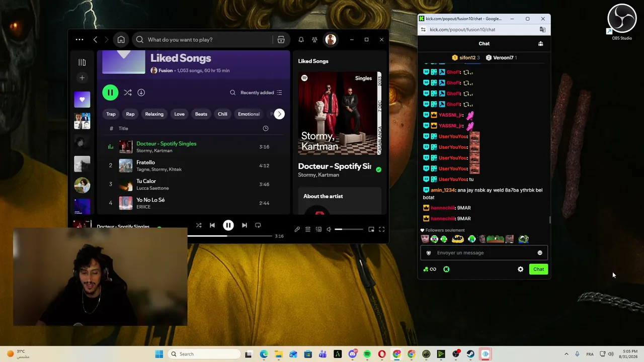Image resolution: width=644 pixels, height=362 pixels.
Task: Select the Yo No Lo Sé track row
Action: 190,203
